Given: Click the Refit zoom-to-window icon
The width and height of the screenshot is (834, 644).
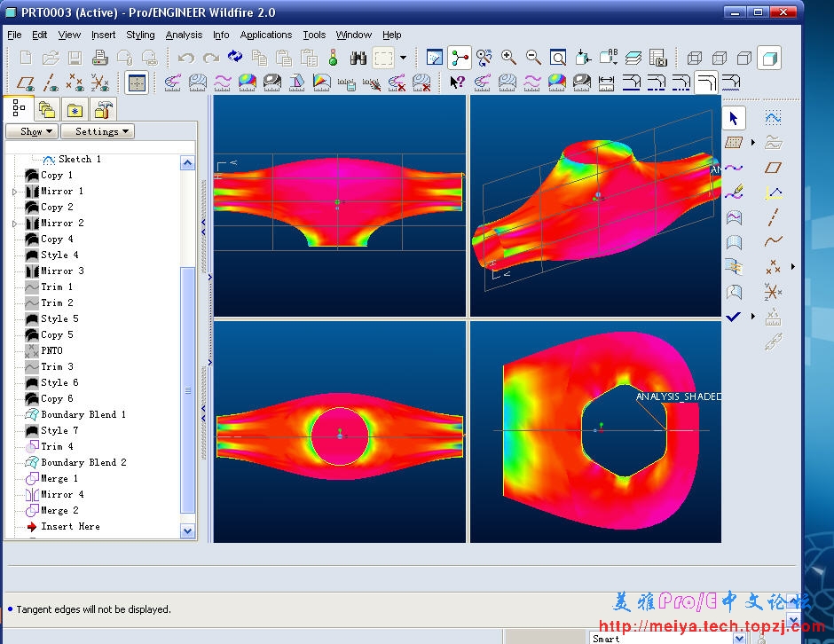Looking at the screenshot, I should click(x=557, y=58).
